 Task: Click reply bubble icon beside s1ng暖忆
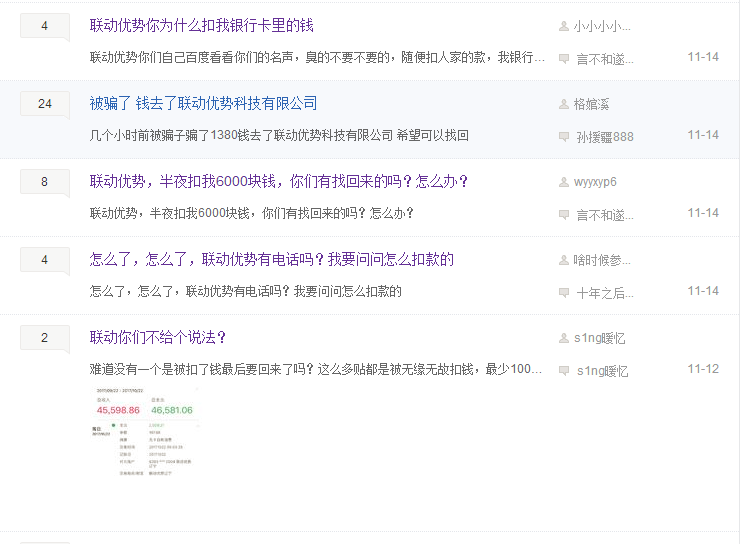564,371
